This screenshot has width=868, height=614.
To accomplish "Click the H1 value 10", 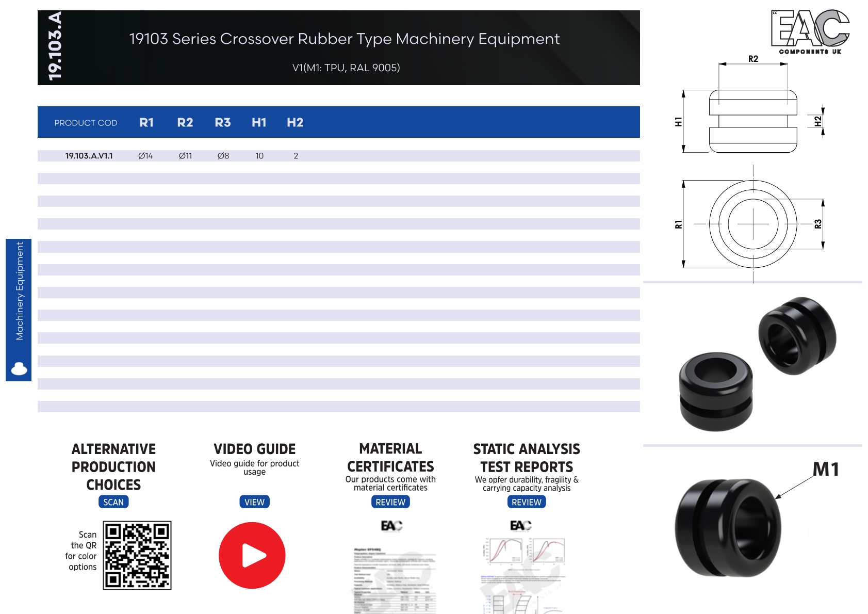I will 259,156.
